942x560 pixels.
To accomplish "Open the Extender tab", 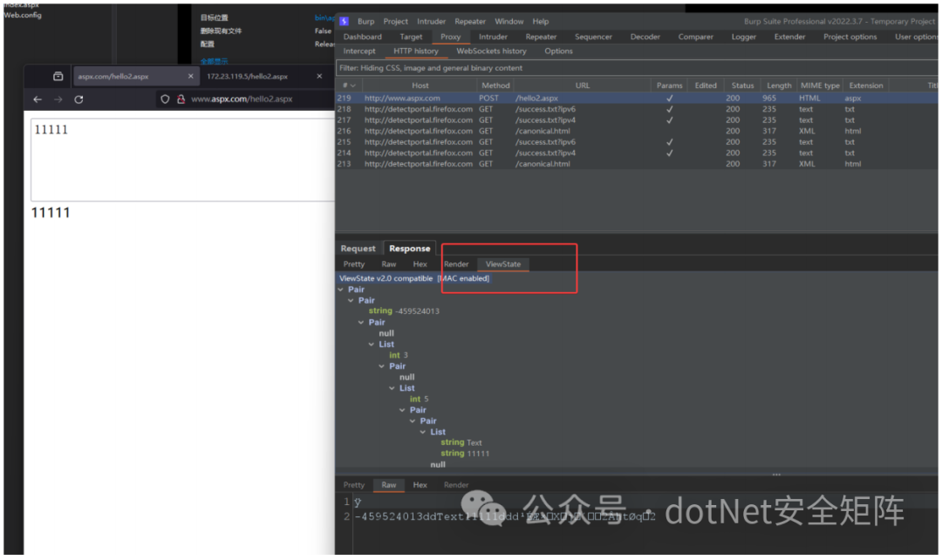I will 789,37.
